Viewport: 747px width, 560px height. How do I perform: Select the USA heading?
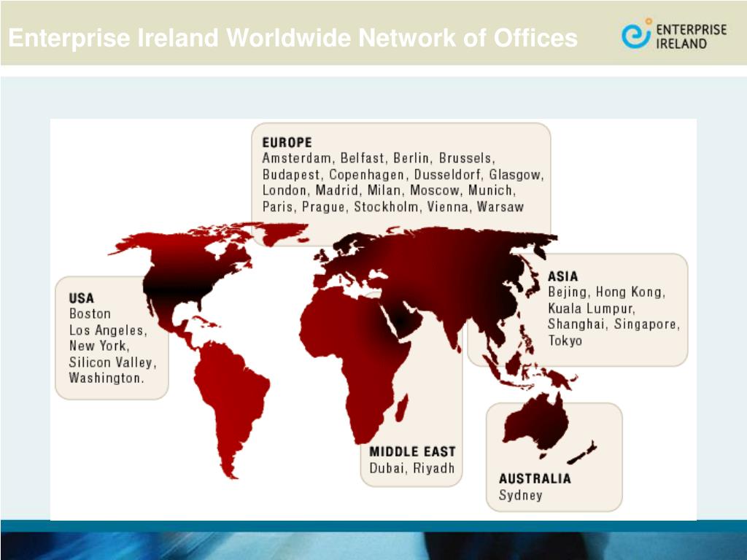(82, 298)
